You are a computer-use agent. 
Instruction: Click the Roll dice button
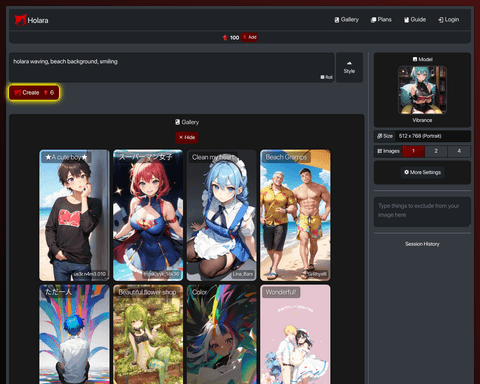tap(327, 77)
